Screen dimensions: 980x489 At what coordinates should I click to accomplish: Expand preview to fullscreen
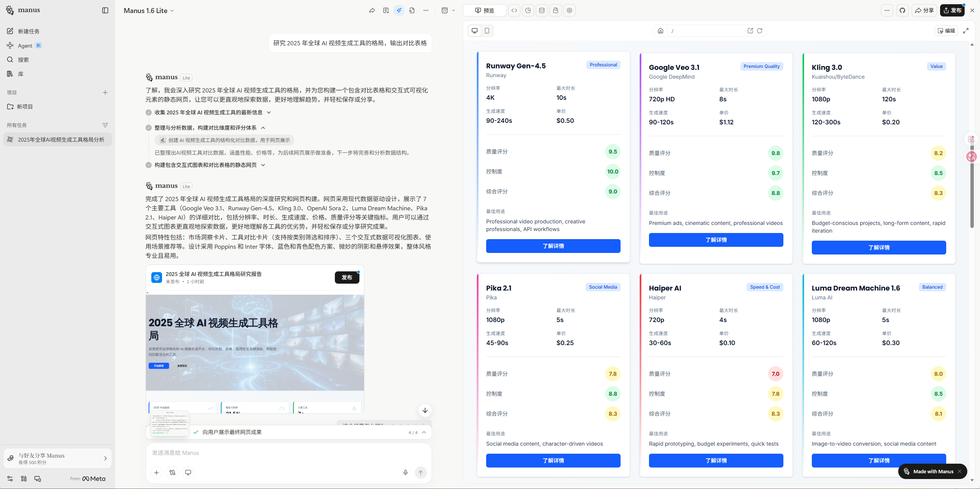[x=966, y=31]
